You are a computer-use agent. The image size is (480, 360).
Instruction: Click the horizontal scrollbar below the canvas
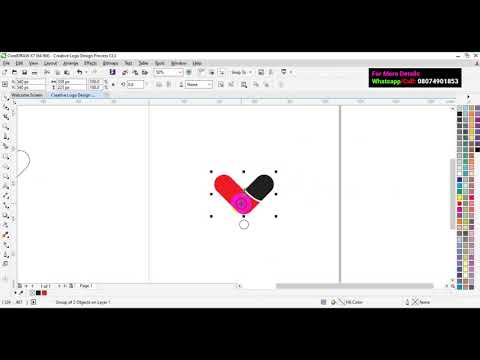pyautogui.click(x=355, y=286)
